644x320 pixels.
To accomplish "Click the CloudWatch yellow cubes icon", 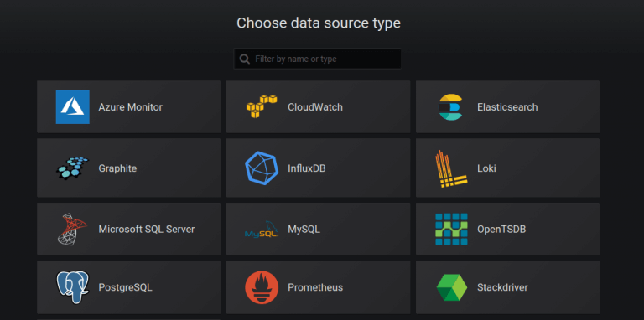I will pyautogui.click(x=262, y=106).
